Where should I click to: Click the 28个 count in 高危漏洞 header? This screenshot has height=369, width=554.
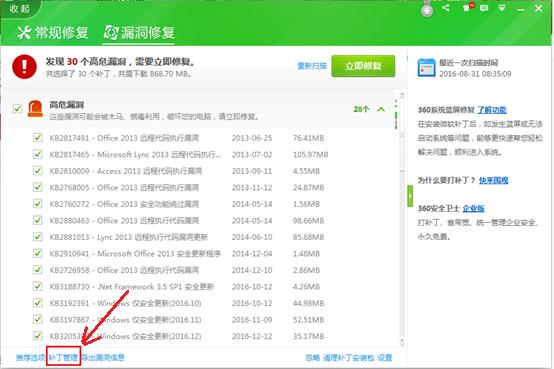pyautogui.click(x=361, y=109)
